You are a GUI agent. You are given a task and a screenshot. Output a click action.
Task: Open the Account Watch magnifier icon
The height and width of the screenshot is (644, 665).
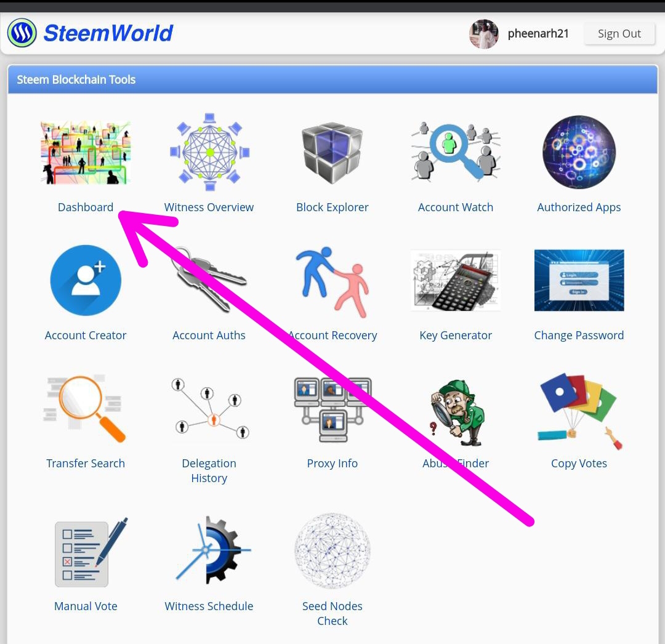coord(456,151)
